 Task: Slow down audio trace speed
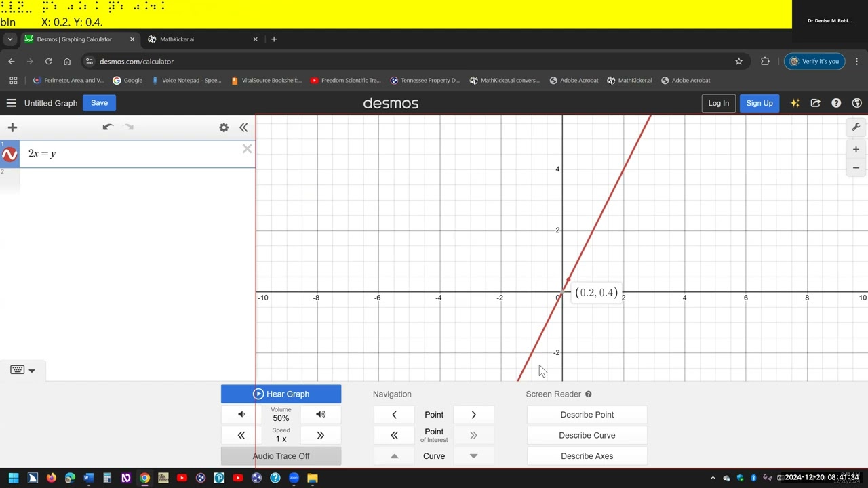coord(241,435)
